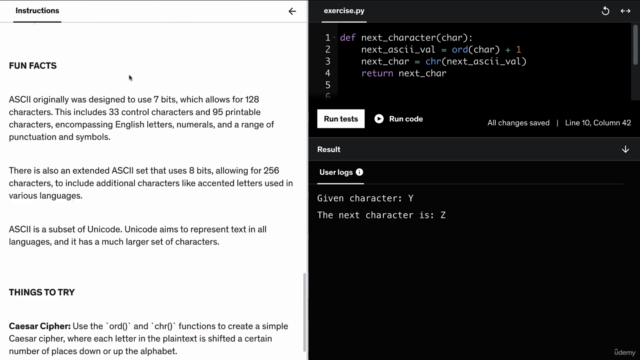Click the Run code label
The height and width of the screenshot is (360, 640).
pos(406,119)
